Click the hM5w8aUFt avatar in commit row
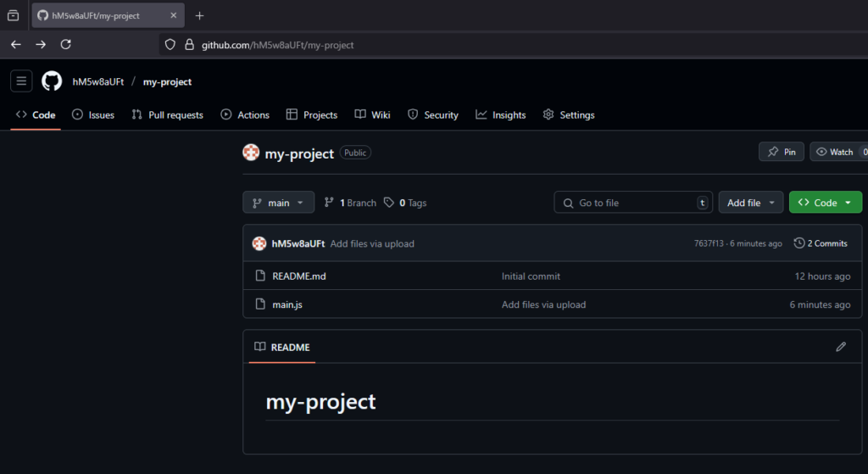 pos(260,243)
